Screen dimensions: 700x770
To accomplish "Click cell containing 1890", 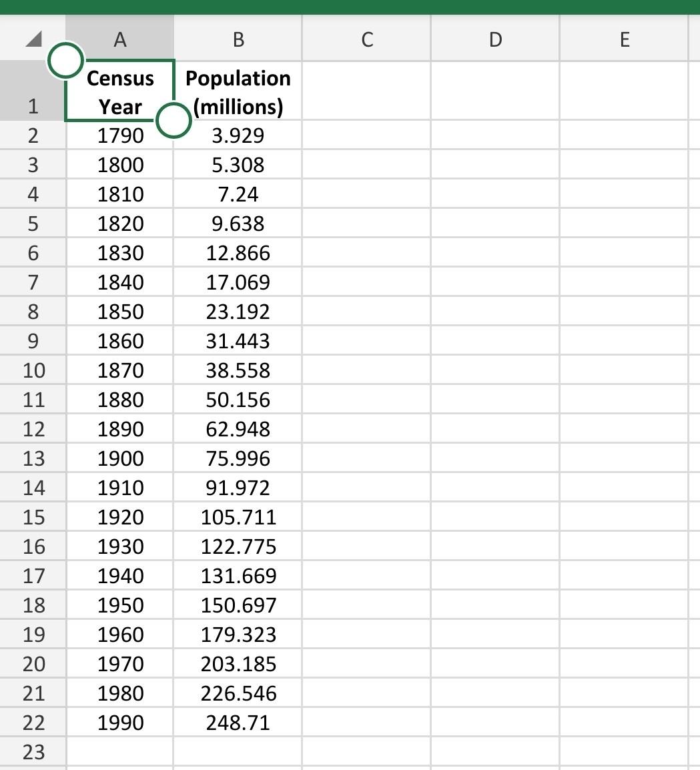I will point(120,429).
